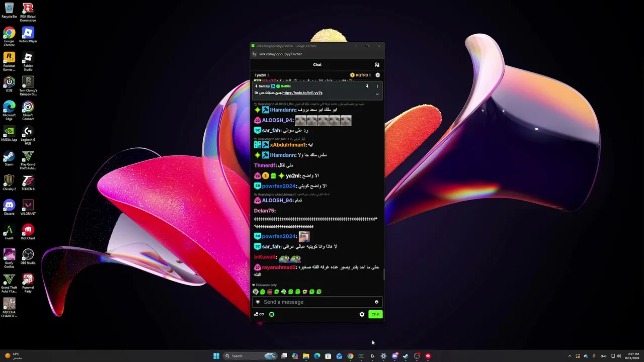Viewport: 644px width, 362px height.
Task: Click the Send a message field
Action: (x=317, y=302)
